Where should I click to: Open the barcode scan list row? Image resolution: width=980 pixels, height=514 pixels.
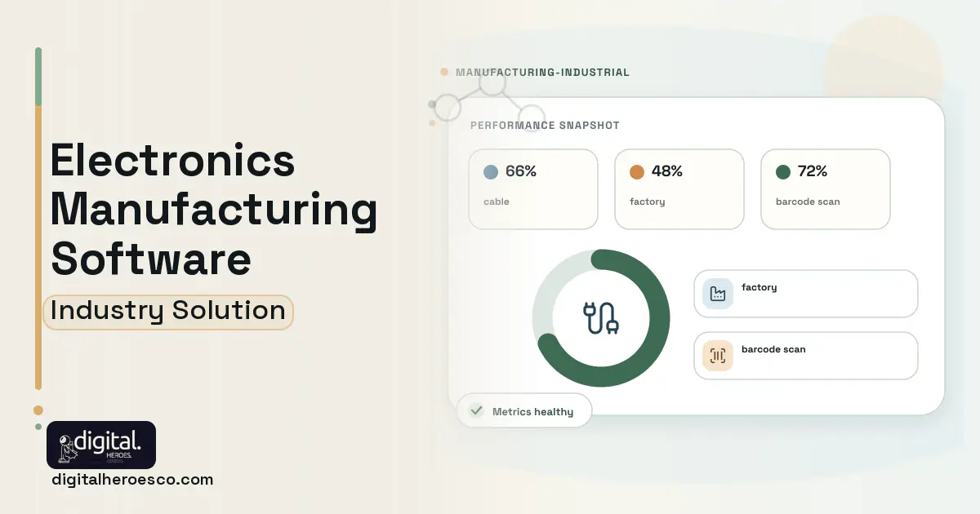coord(806,356)
